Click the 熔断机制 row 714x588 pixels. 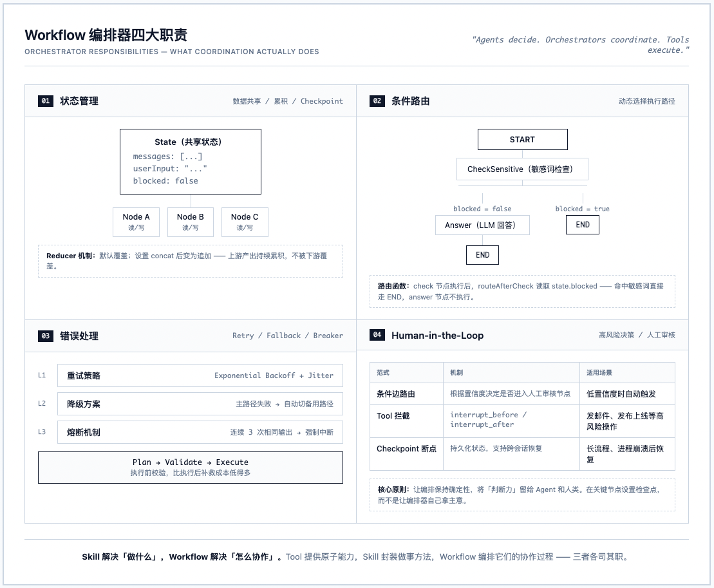pyautogui.click(x=200, y=432)
